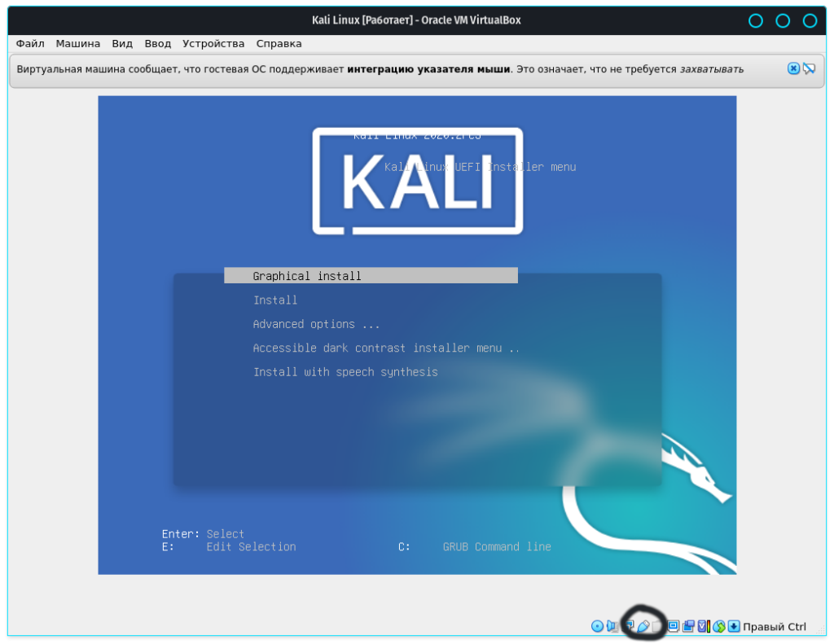Select Install with speech synthesis entry
This screenshot has height=644, width=834.
[x=345, y=372]
